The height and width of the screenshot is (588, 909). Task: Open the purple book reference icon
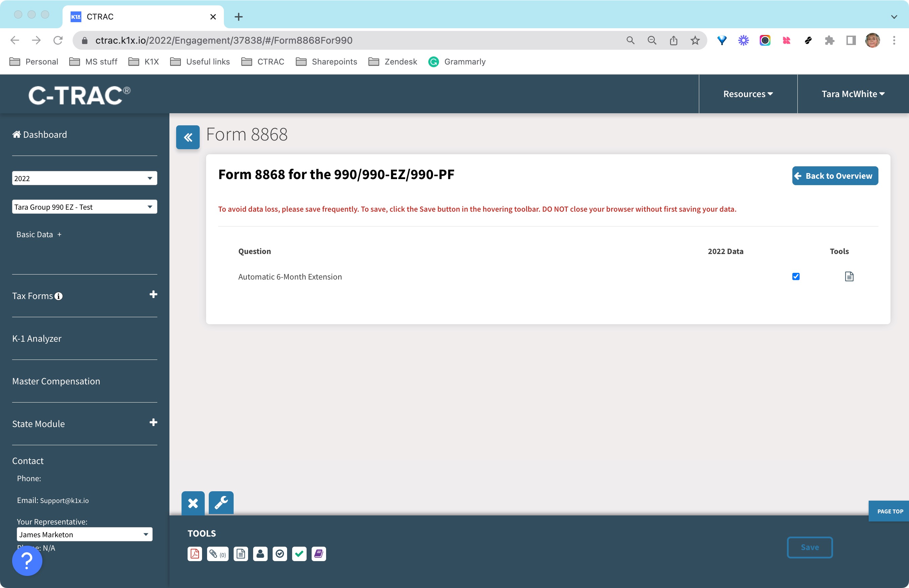point(319,554)
